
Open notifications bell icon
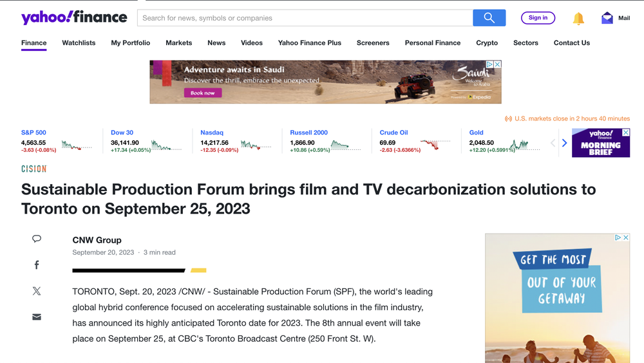pyautogui.click(x=578, y=19)
